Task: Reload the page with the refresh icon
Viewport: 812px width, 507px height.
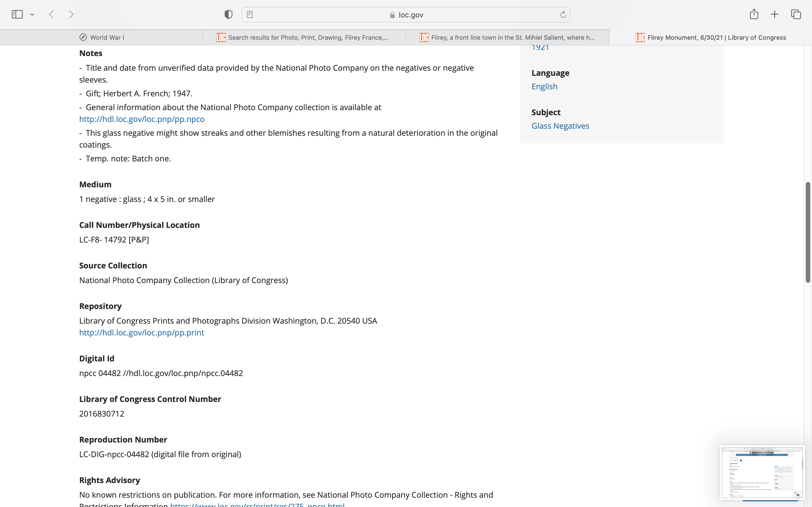Action: [x=563, y=14]
